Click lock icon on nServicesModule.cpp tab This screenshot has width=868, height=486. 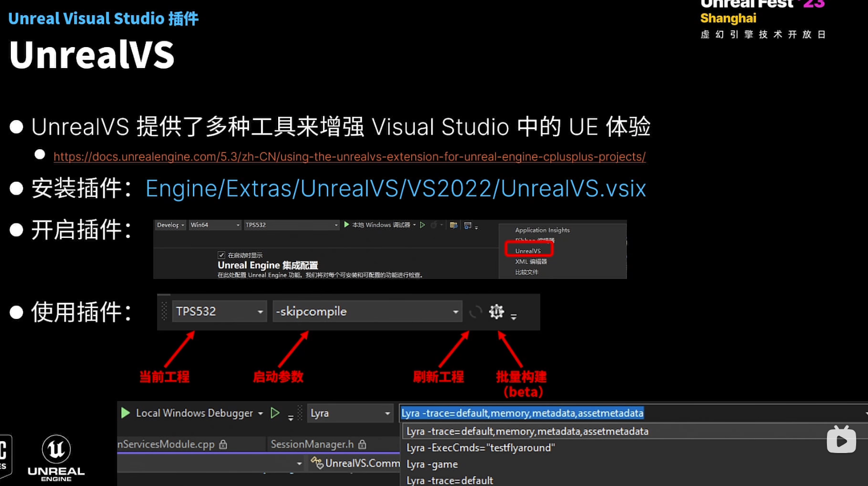pos(223,444)
